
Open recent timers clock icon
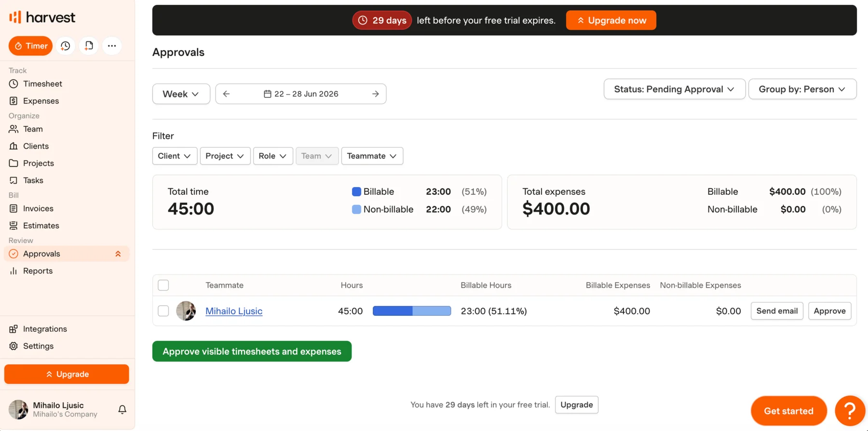coord(66,46)
